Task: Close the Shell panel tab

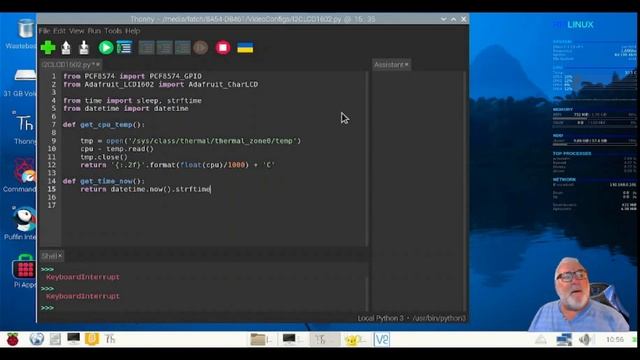Action: pos(60,256)
